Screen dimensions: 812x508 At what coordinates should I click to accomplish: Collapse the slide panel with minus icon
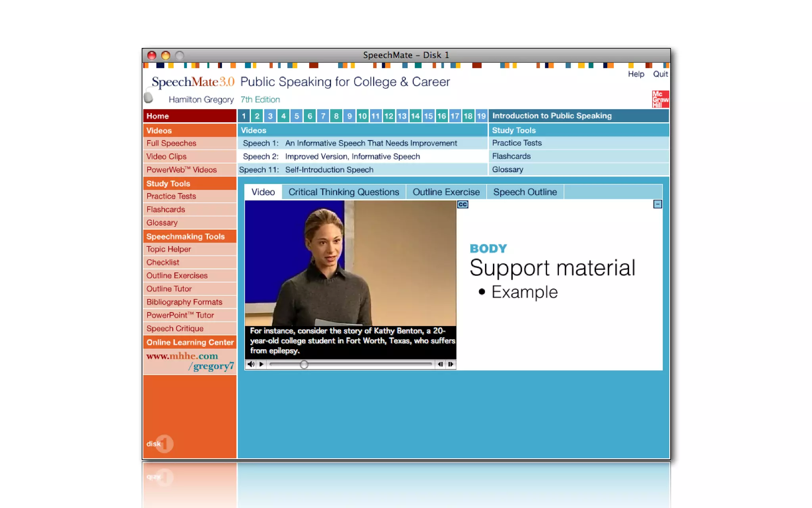657,204
